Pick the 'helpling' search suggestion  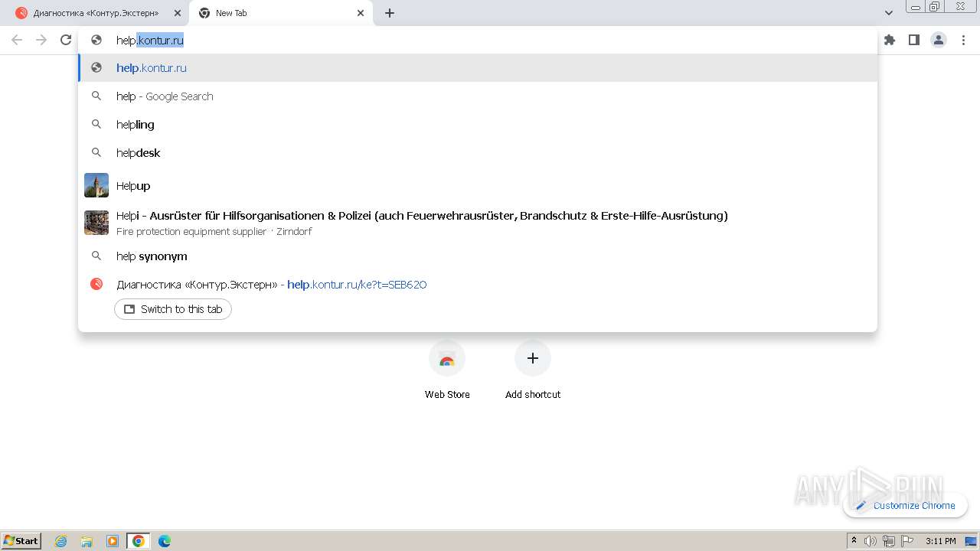pyautogui.click(x=478, y=125)
